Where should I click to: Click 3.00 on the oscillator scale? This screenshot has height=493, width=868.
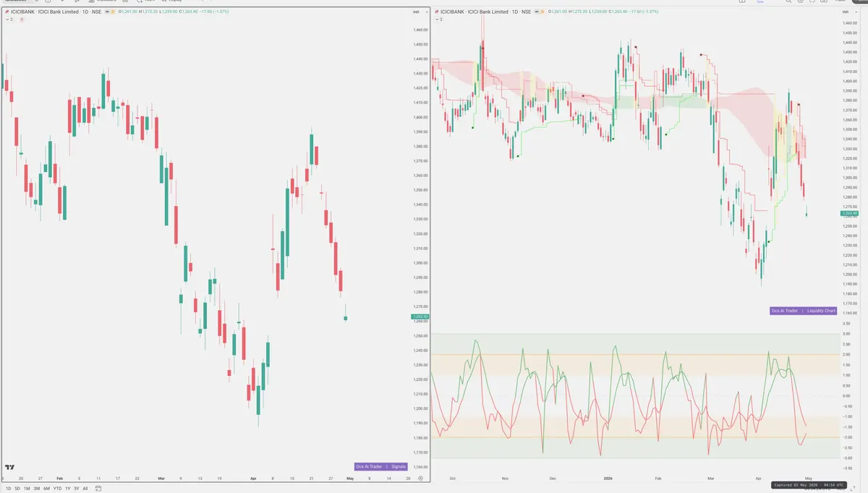click(846, 334)
